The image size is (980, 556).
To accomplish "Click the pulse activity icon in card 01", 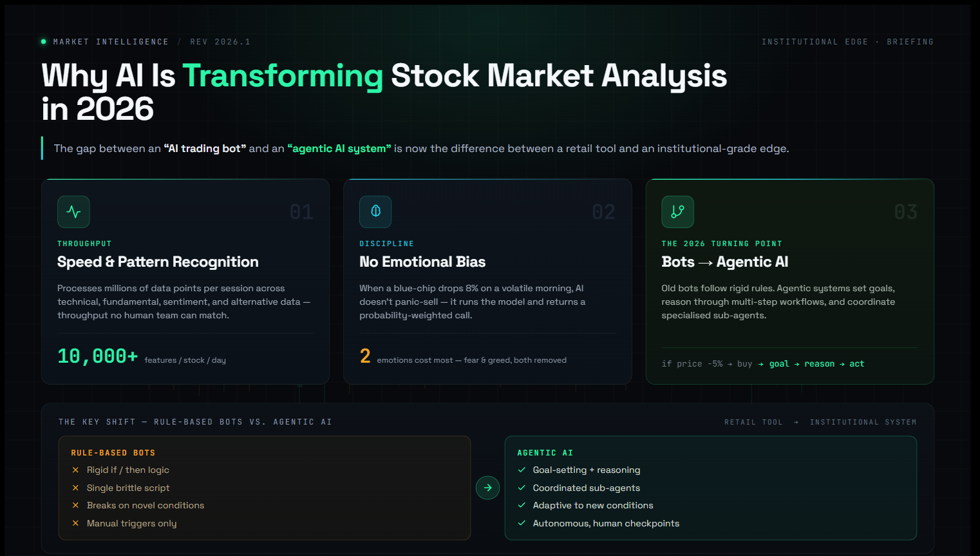I will click(73, 212).
